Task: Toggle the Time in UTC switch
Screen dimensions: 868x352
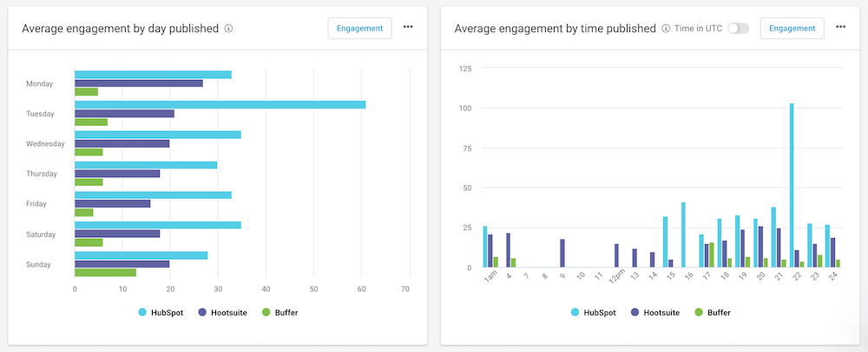Action: pyautogui.click(x=739, y=29)
